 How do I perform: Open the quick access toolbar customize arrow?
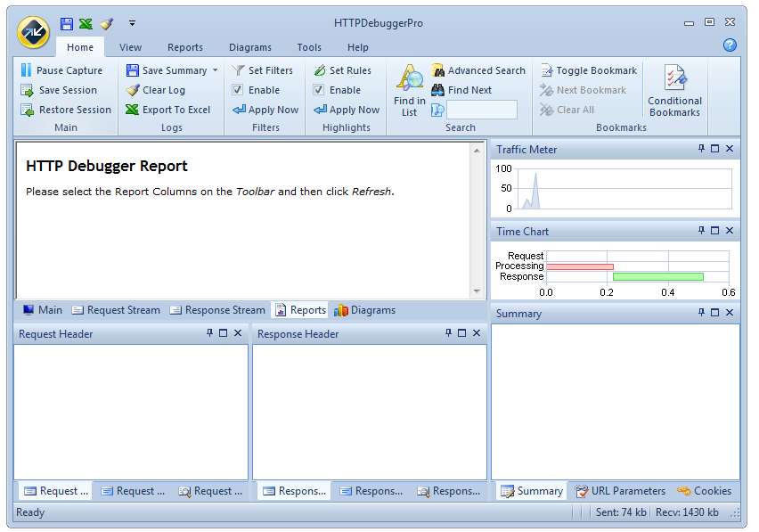(132, 23)
